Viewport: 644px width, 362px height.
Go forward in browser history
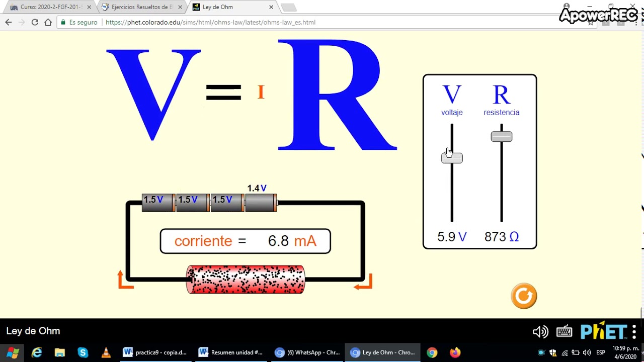tap(22, 22)
